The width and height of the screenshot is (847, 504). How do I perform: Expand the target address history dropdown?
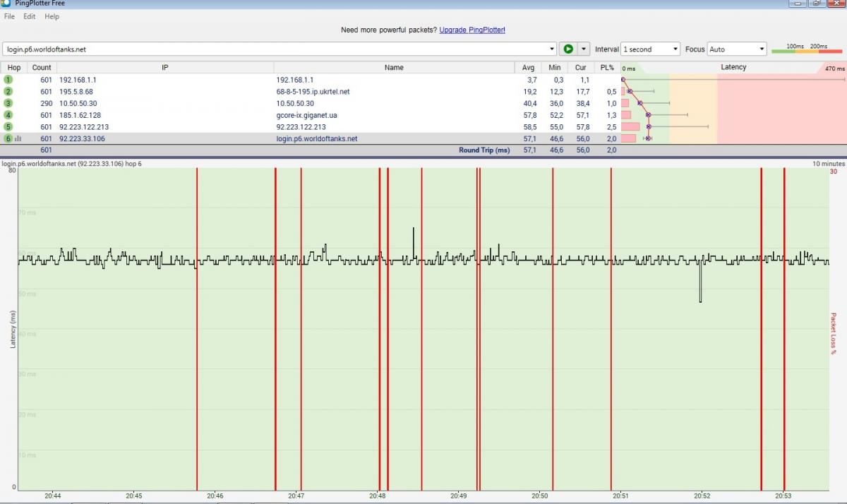point(552,49)
